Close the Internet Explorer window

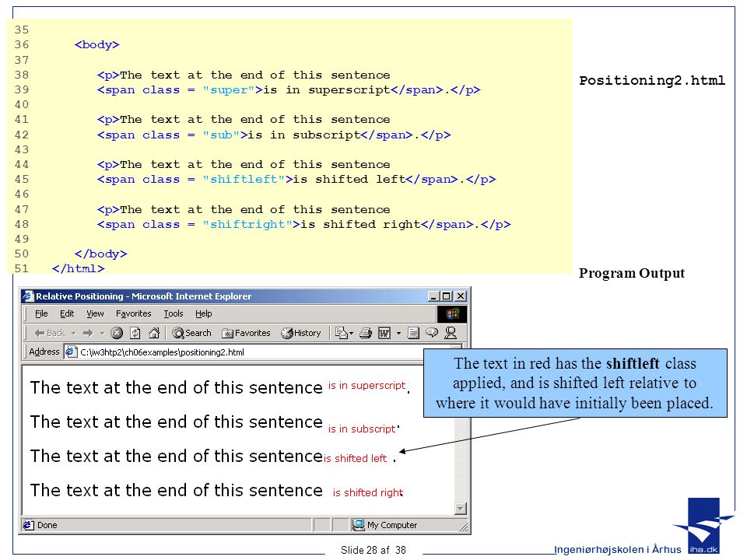461,296
